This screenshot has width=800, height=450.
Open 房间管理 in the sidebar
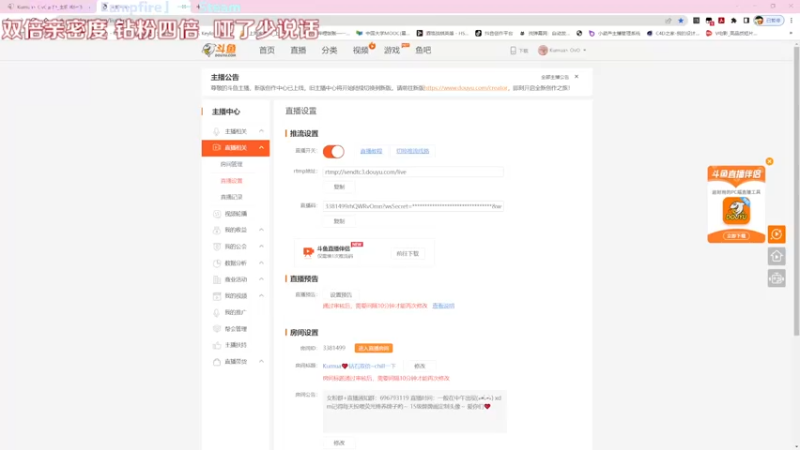pyautogui.click(x=232, y=164)
